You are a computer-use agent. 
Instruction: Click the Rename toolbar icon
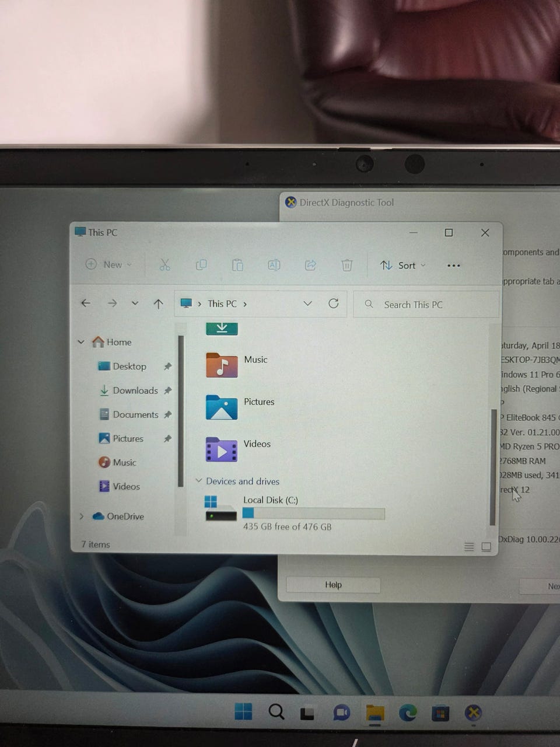(274, 265)
